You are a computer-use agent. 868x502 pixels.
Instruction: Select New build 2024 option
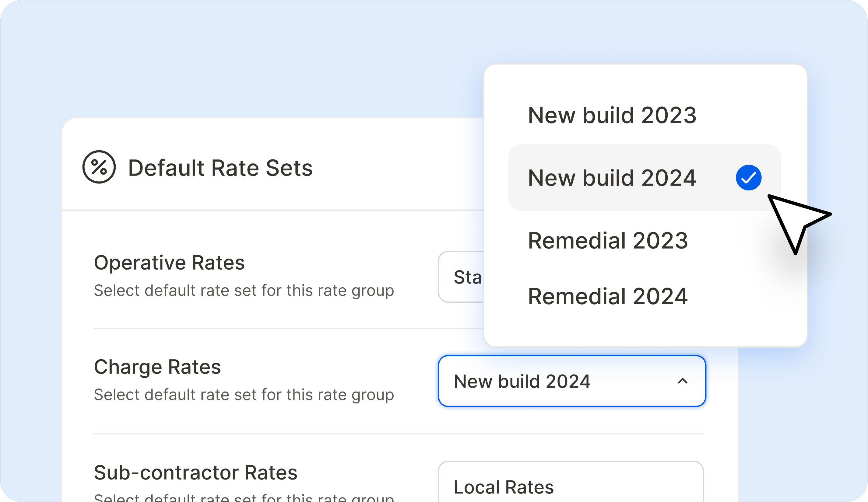click(644, 178)
